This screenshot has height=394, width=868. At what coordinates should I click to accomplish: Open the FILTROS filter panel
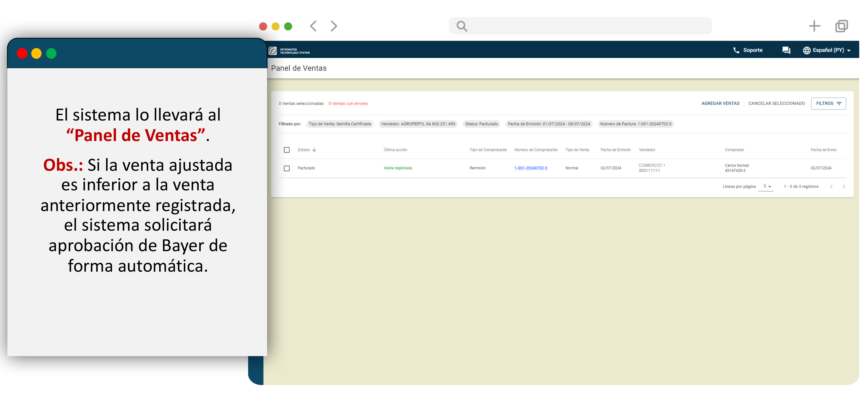click(x=828, y=103)
